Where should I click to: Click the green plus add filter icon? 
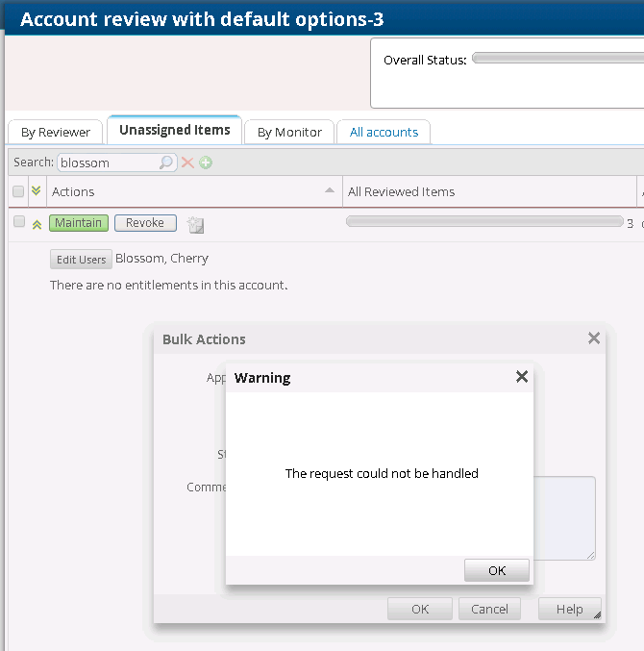coord(206,163)
